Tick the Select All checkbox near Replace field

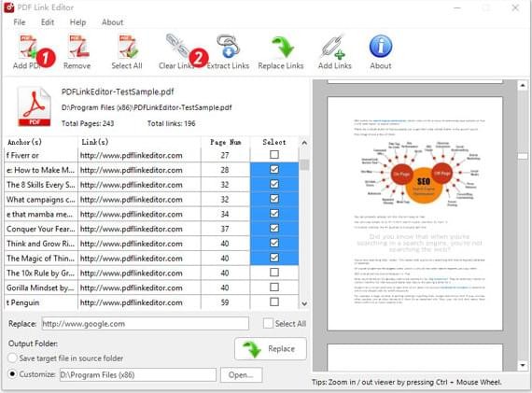[268, 323]
